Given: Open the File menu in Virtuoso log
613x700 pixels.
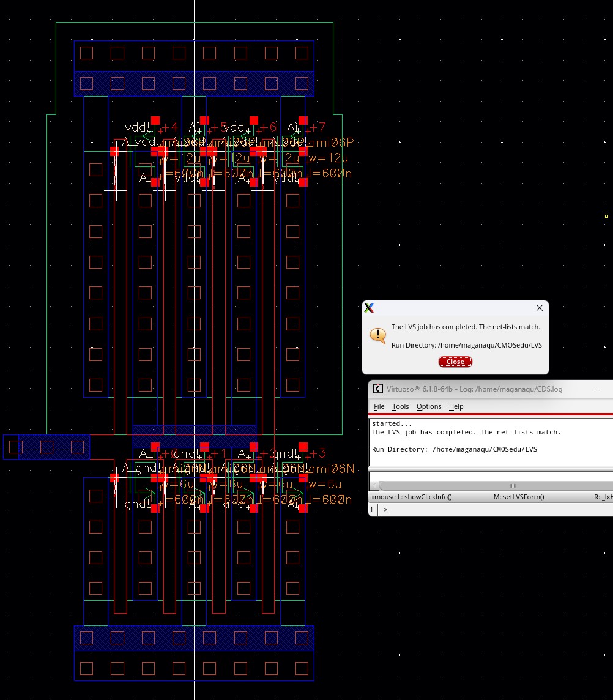Looking at the screenshot, I should tap(379, 406).
